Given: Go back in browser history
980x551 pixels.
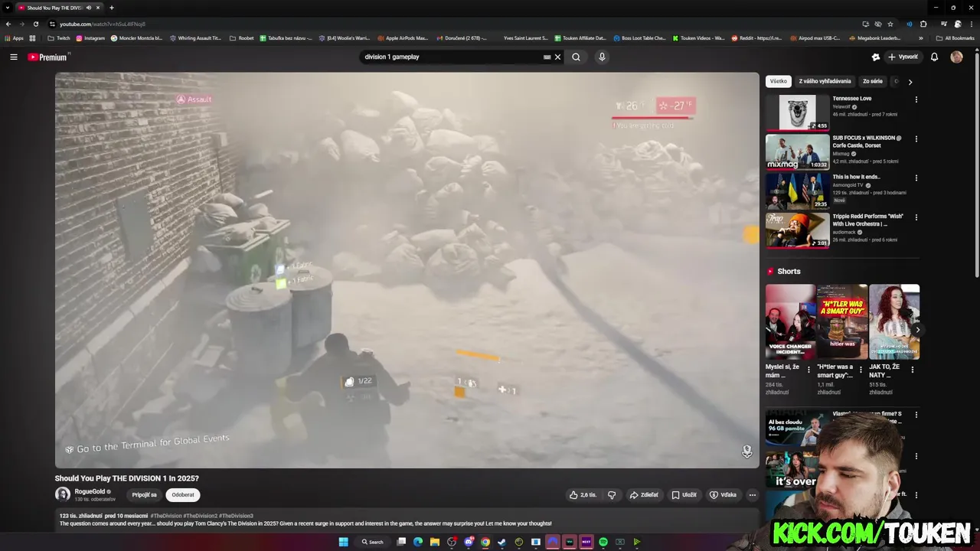Looking at the screenshot, I should [8, 24].
